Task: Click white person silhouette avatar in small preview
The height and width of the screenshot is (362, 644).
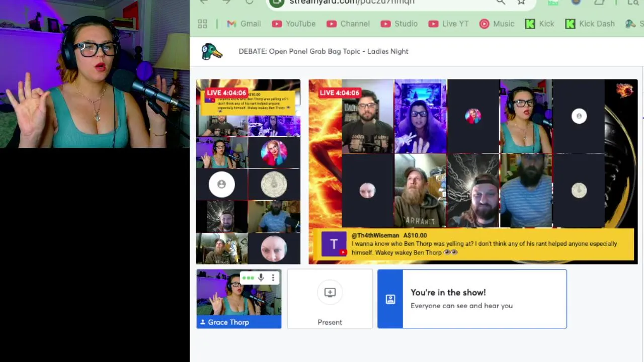Action: click(222, 184)
